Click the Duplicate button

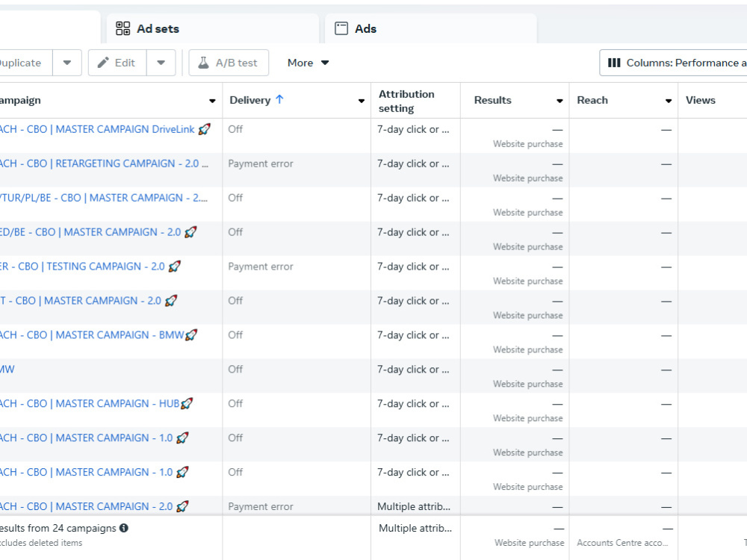24,63
